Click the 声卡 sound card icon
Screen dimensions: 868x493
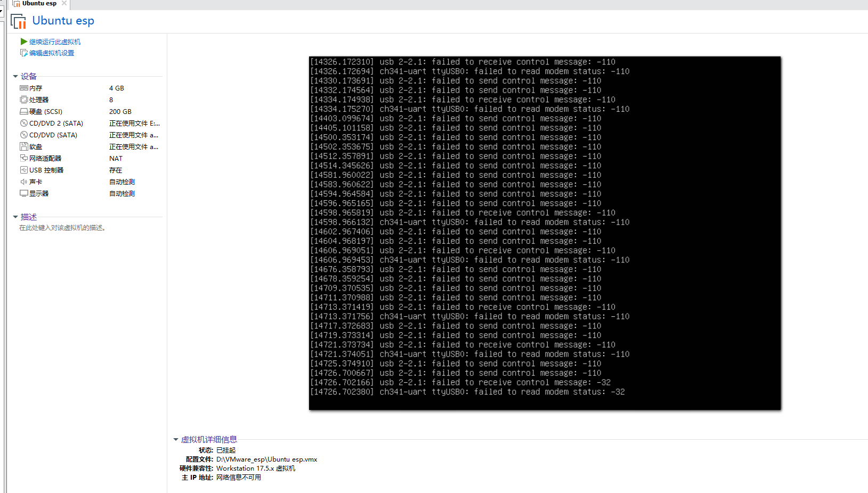[x=23, y=182]
